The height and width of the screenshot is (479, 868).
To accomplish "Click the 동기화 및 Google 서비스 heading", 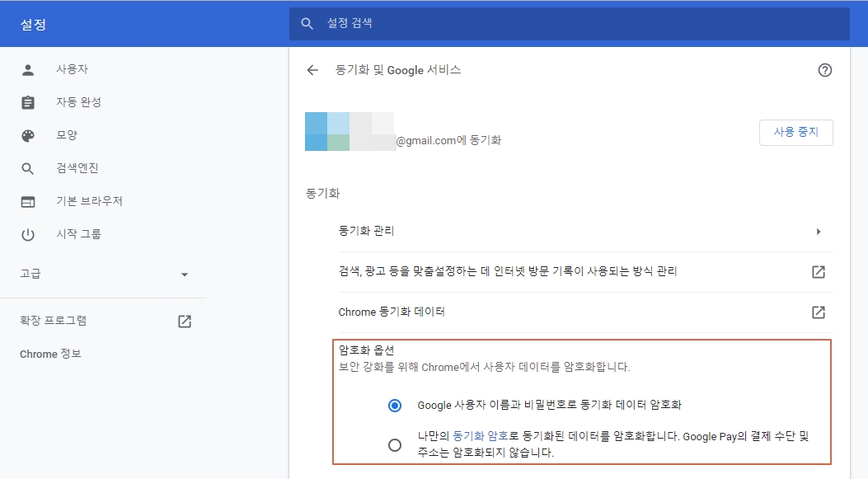I will [x=398, y=70].
